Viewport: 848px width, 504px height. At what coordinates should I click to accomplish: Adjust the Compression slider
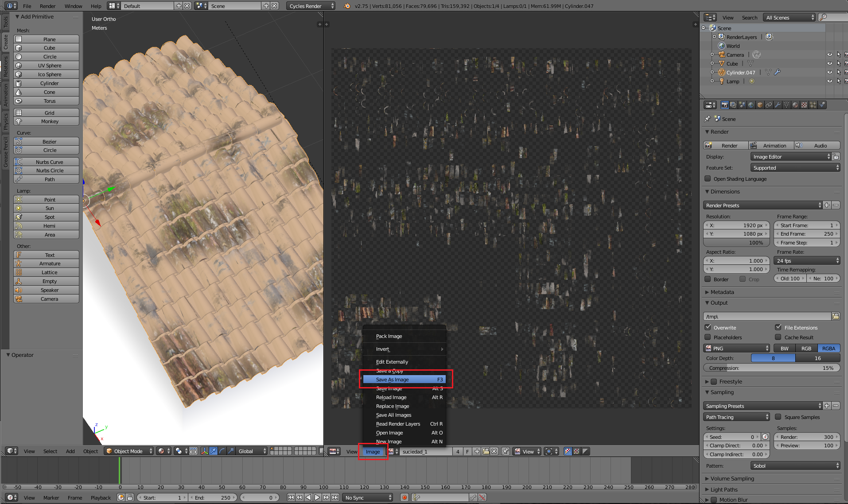[771, 368]
